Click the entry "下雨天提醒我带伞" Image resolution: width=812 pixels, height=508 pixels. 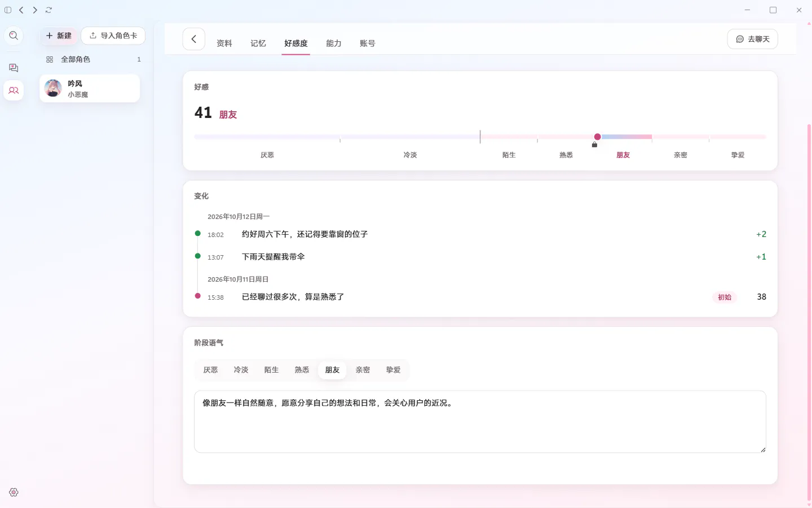[273, 257]
